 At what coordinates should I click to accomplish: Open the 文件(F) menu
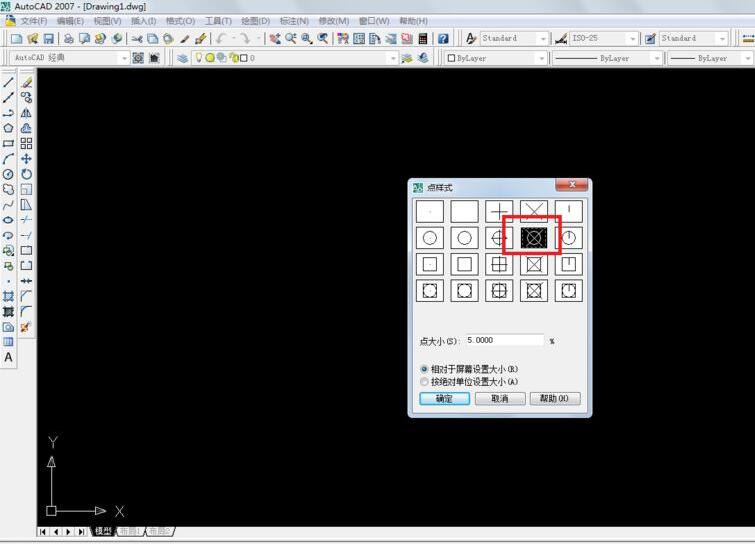point(33,21)
